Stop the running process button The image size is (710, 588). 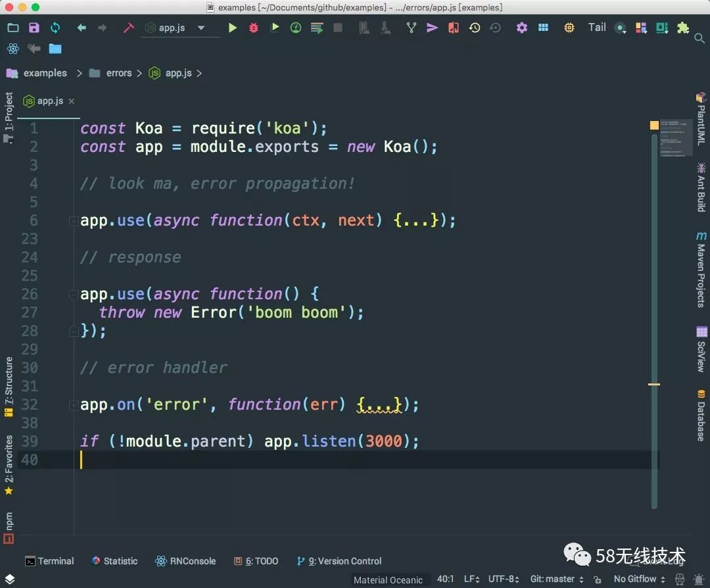pos(338,28)
